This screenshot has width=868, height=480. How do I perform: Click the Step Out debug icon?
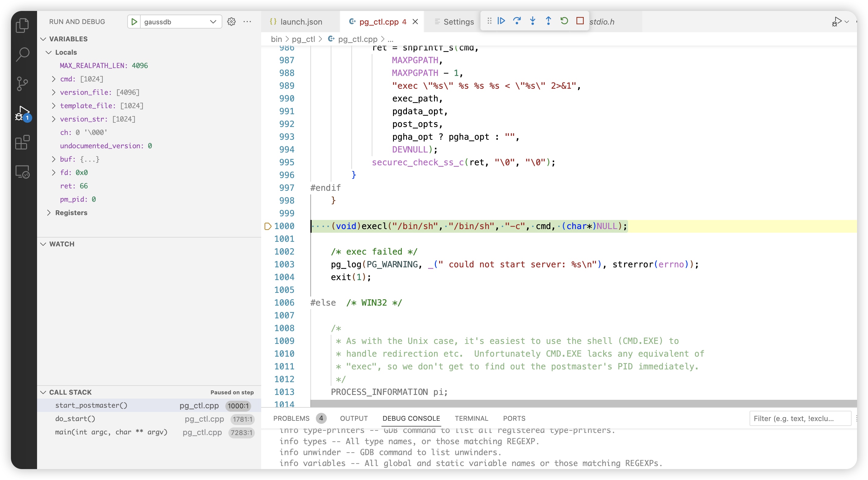548,21
